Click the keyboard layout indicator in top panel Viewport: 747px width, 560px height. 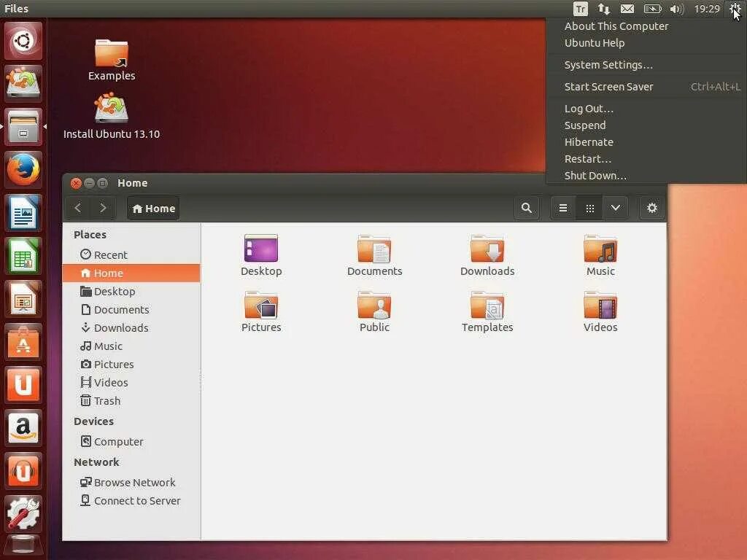(x=580, y=9)
